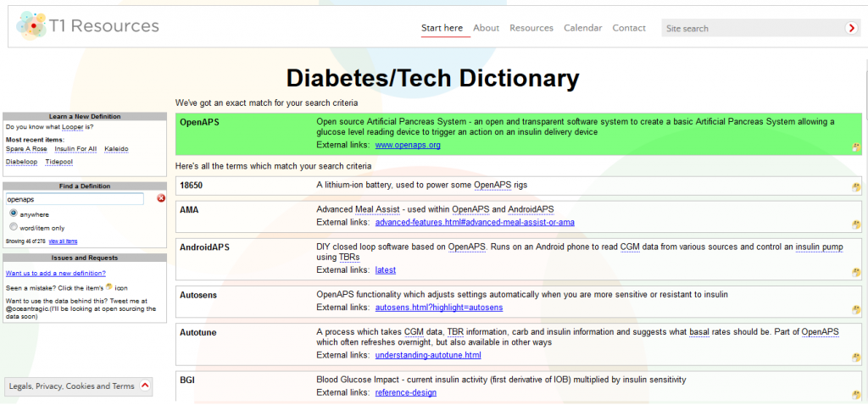Viewport: 868px width, 405px height.
Task: Click the BGI term heading
Action: click(187, 380)
